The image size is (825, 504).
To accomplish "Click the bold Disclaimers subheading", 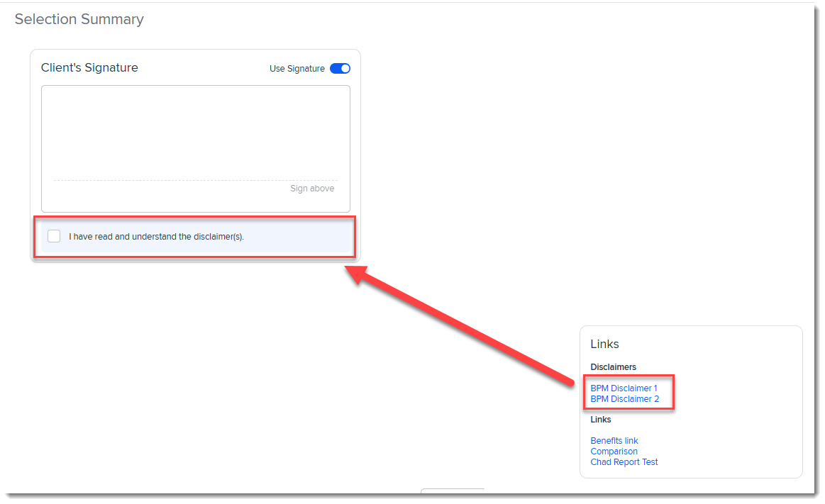I will pyautogui.click(x=613, y=367).
